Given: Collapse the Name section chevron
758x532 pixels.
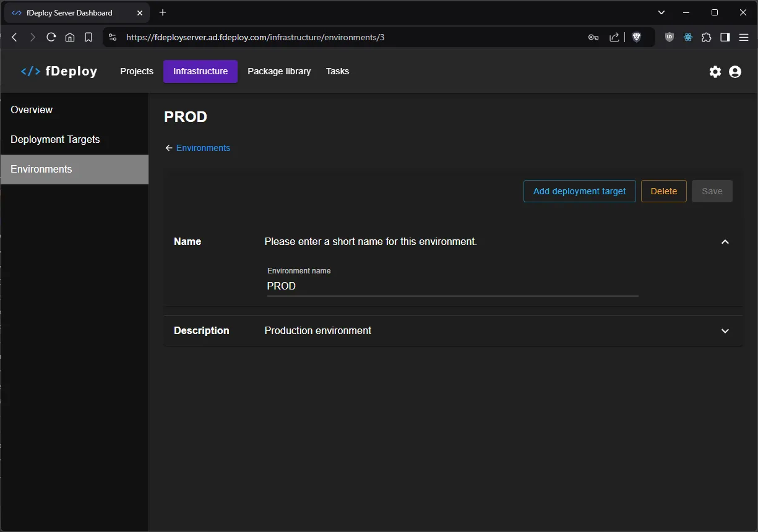Looking at the screenshot, I should click(x=725, y=241).
